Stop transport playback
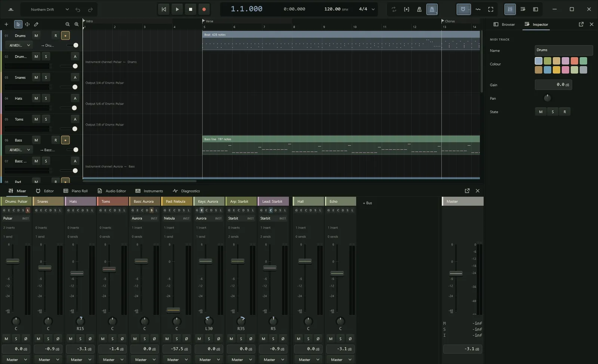598x364 pixels. coord(191,9)
